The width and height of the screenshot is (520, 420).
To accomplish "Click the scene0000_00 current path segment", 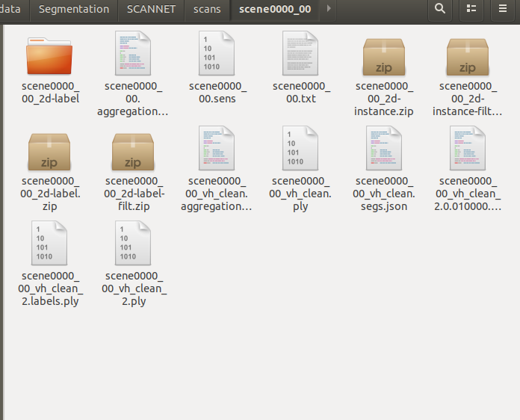I will click(275, 9).
